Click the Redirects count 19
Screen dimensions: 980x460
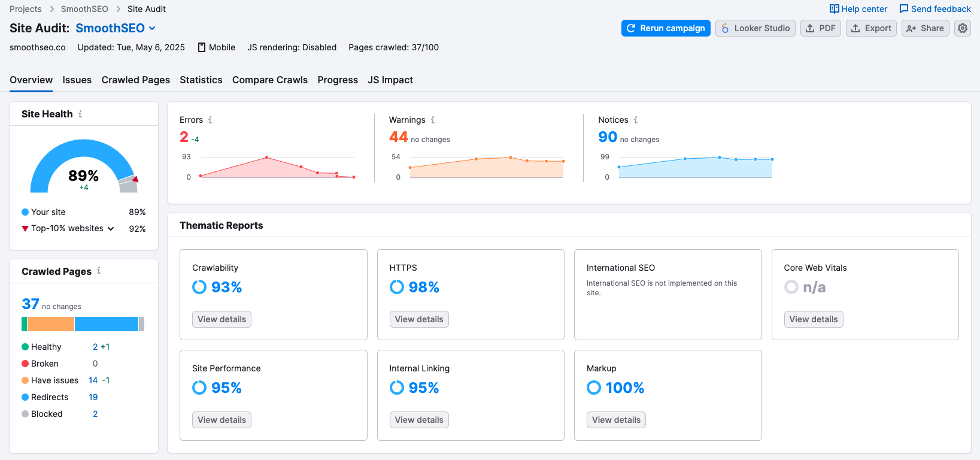[93, 397]
